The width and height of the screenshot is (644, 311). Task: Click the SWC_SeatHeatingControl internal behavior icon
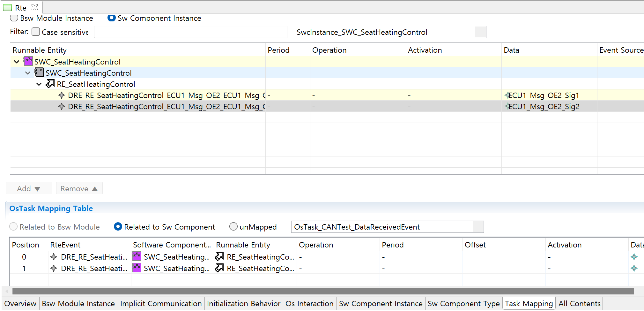[39, 72]
